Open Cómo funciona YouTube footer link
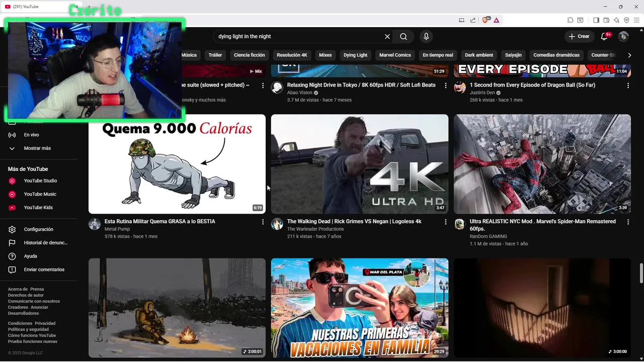This screenshot has height=362, width=644. point(32,336)
